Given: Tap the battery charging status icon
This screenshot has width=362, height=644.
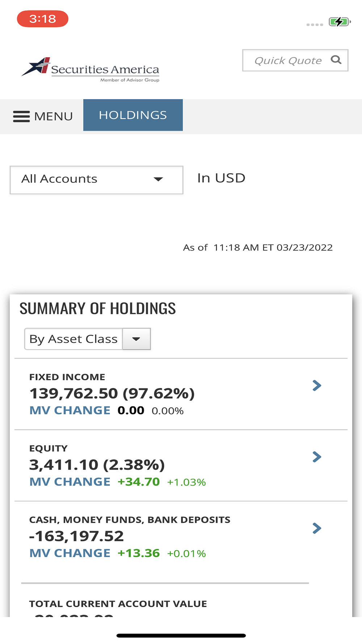Looking at the screenshot, I should [339, 22].
